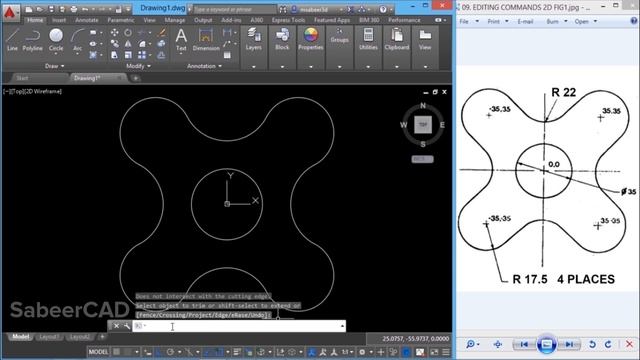Switch to the Annotate ribbon tab

point(87,20)
